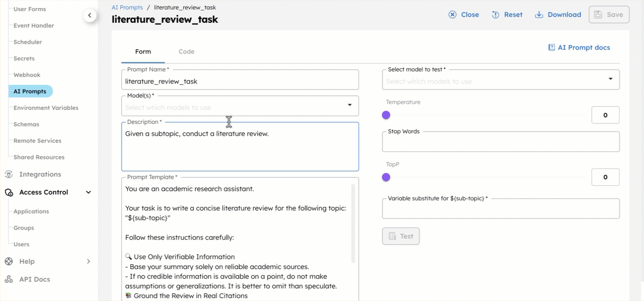Open Secrets in sidebar
Viewport: 644px width, 301px height.
tap(24, 59)
